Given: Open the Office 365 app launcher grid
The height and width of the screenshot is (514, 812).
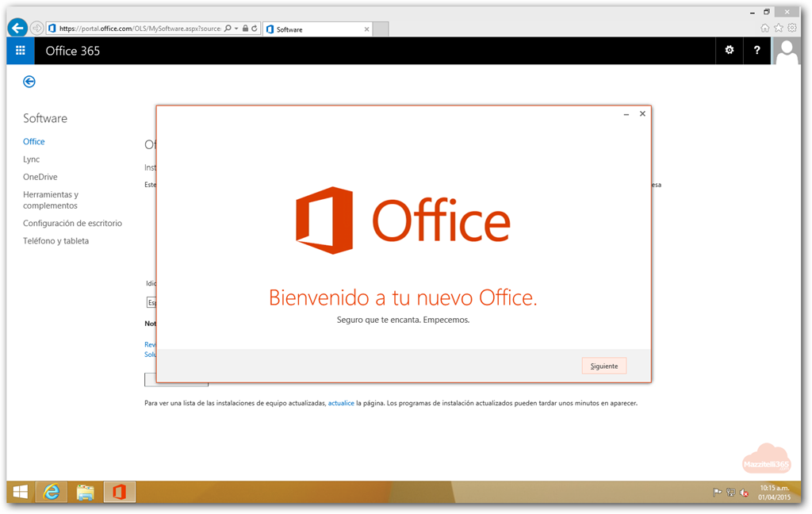Looking at the screenshot, I should pyautogui.click(x=21, y=51).
